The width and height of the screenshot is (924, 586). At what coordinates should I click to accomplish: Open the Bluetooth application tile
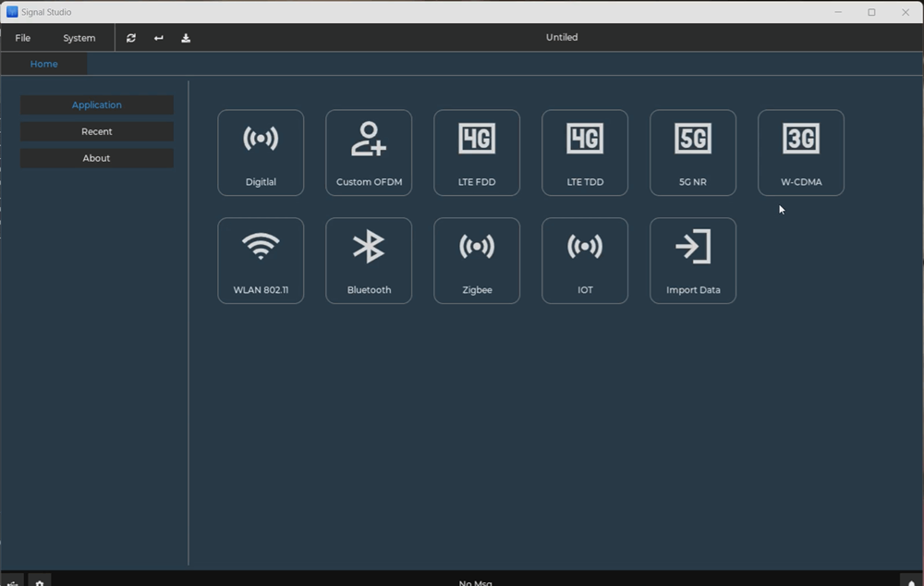pyautogui.click(x=369, y=261)
